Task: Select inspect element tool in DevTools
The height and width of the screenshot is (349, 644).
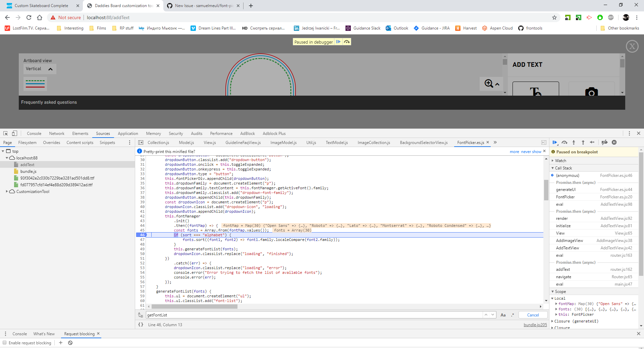Action: click(x=5, y=133)
